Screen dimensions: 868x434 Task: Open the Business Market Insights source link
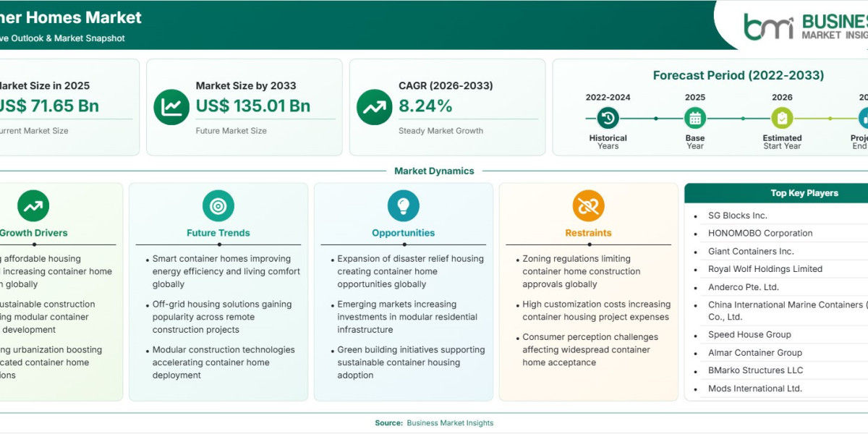[450, 423]
